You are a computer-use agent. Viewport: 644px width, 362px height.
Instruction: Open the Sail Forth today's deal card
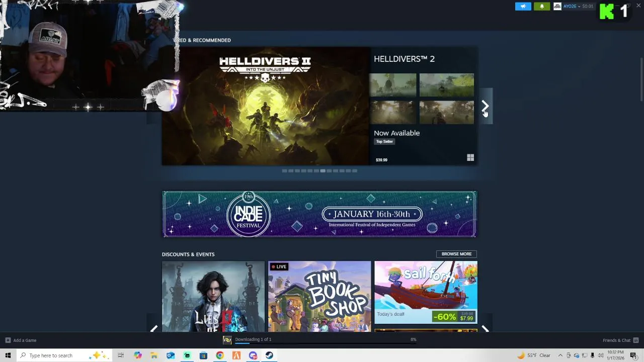coord(426,293)
